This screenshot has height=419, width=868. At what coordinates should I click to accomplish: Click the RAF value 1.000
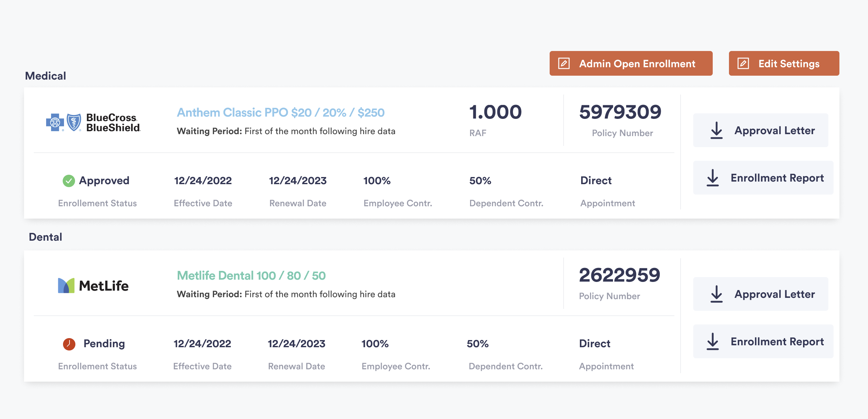[x=495, y=112]
